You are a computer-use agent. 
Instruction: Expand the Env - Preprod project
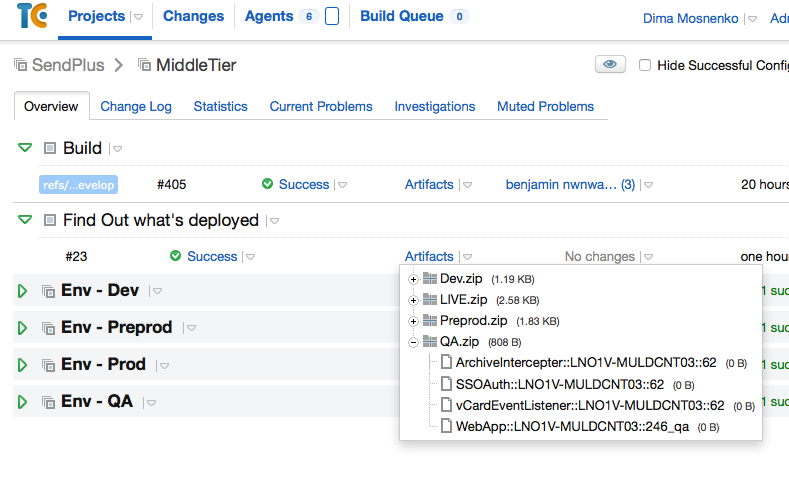pos(22,328)
